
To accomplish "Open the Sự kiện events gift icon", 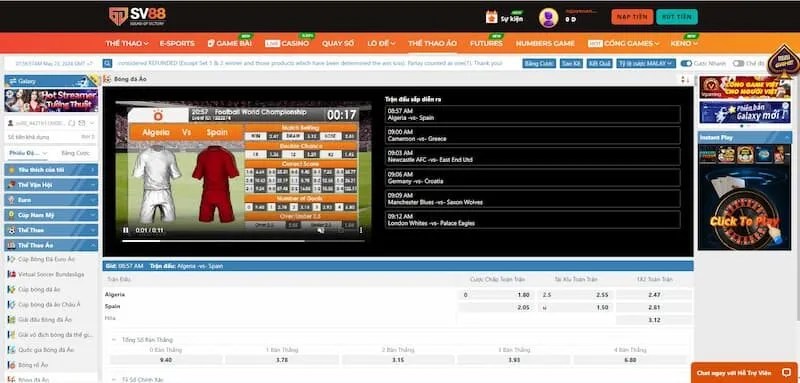I will 491,17.
